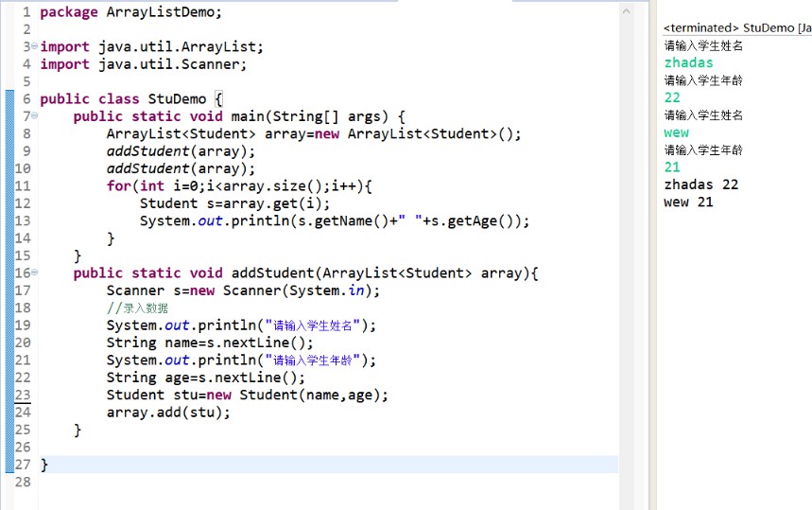The height and width of the screenshot is (510, 812).
Task: Click the 'array=new ArrayList<Student>()' line
Action: 314,133
